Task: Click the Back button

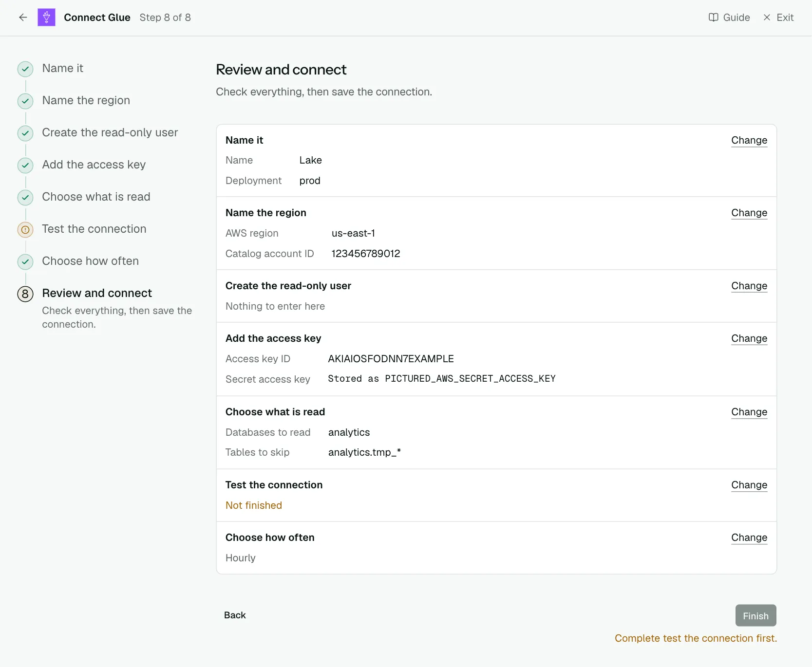Action: pyautogui.click(x=235, y=615)
